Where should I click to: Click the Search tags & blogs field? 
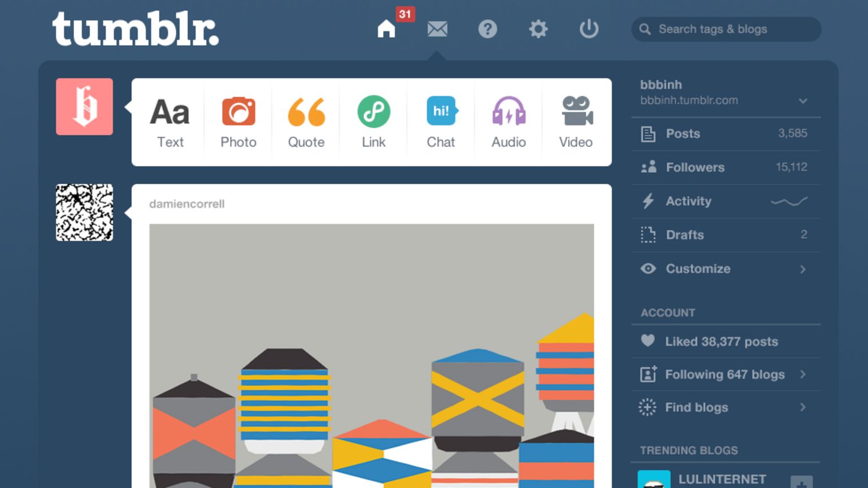pyautogui.click(x=726, y=29)
